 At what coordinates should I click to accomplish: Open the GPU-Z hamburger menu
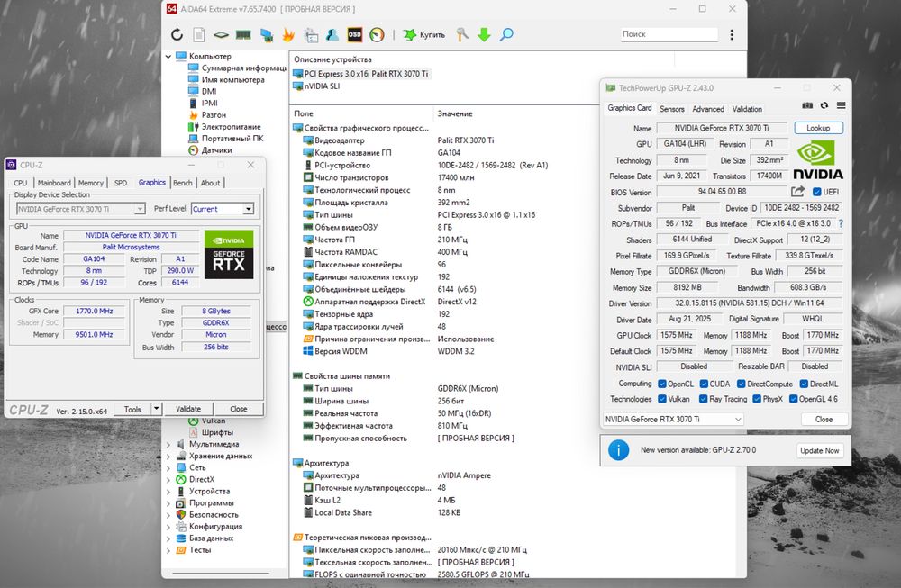coord(842,105)
